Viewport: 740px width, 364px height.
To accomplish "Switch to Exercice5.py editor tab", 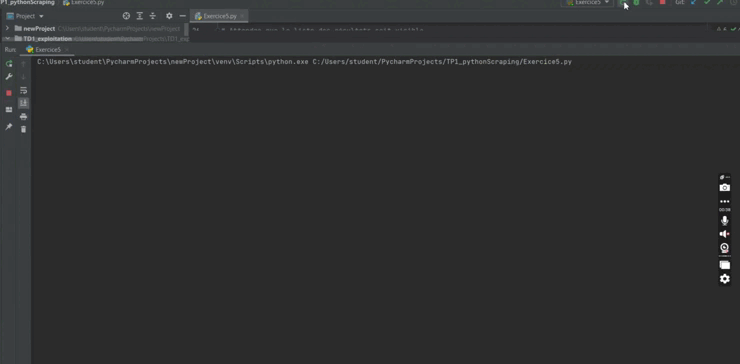I will tap(219, 16).
